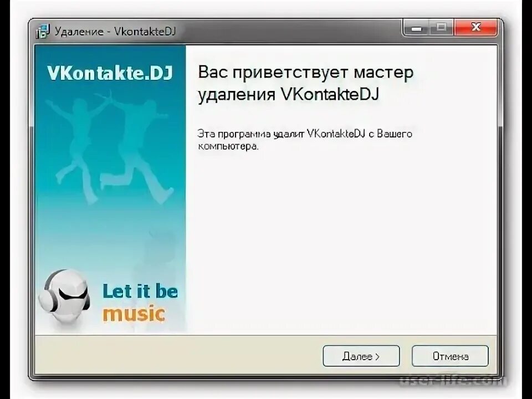Close the wizard with red X
This screenshot has width=532, height=399.
[475, 28]
